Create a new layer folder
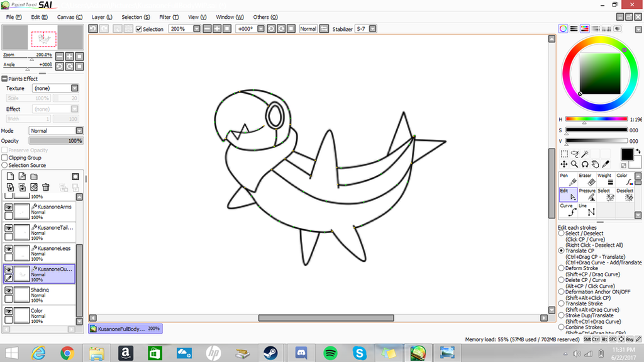This screenshot has height=362, width=644. [x=34, y=176]
